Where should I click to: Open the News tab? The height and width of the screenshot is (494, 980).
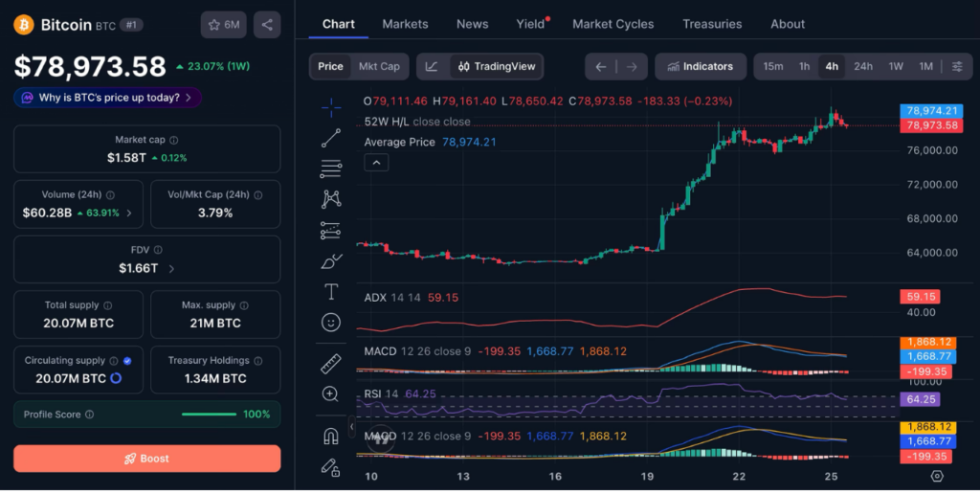[472, 24]
